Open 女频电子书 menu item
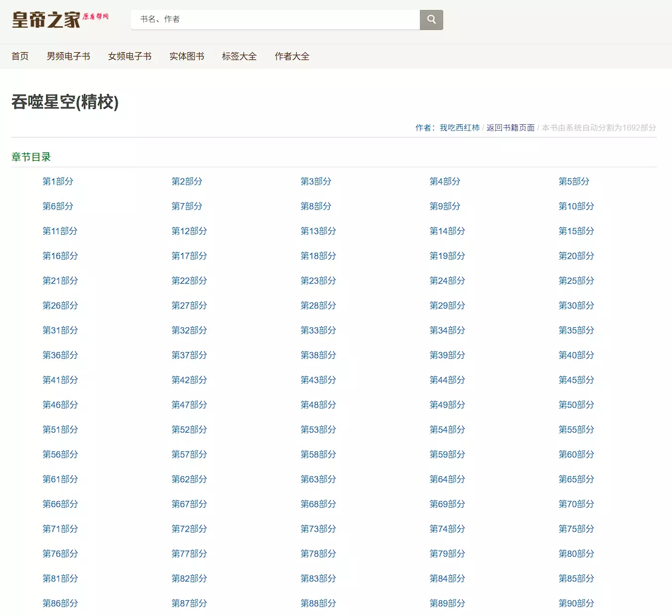Screen dimensions: 672x616 pyautogui.click(x=130, y=57)
